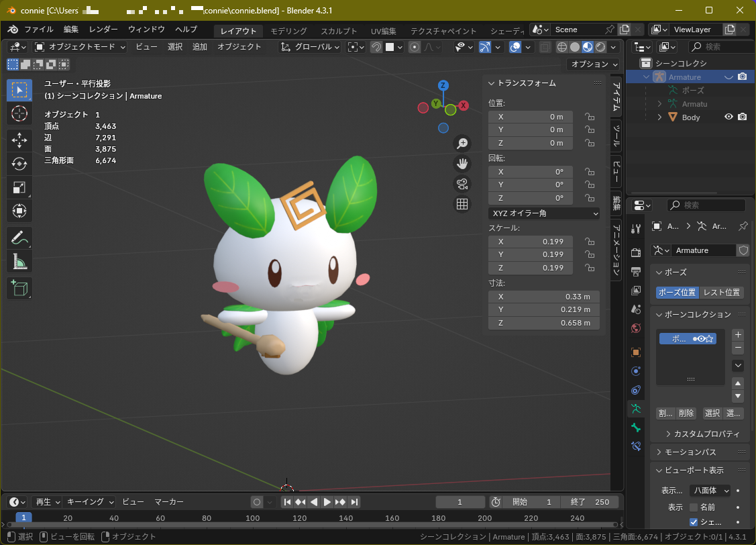Switch perspective/orthographic with grid icon

point(462,205)
